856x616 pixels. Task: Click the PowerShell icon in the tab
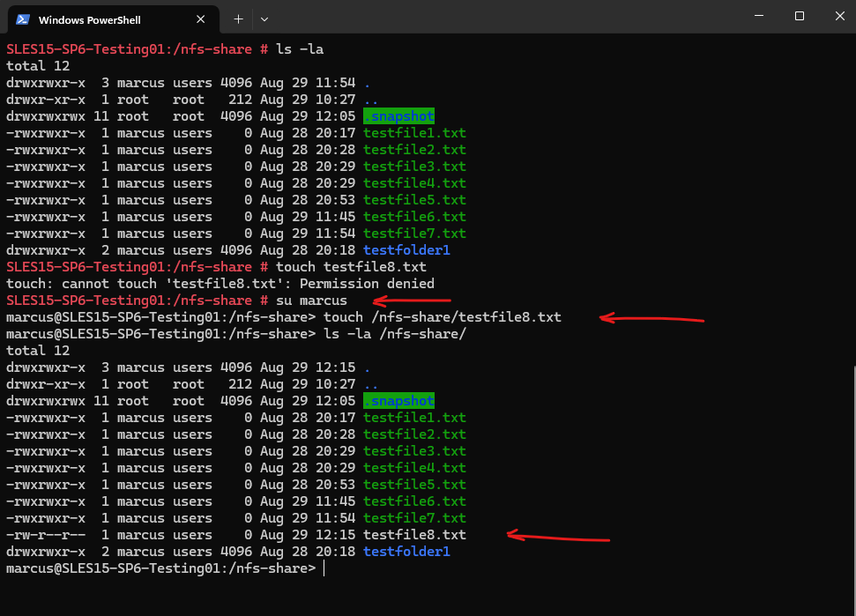pyautogui.click(x=22, y=19)
